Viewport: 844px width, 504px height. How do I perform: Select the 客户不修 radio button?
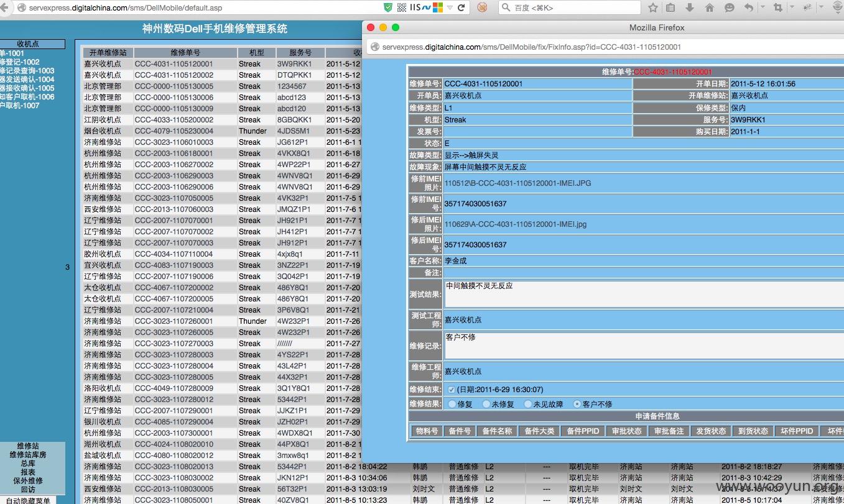pyautogui.click(x=577, y=404)
